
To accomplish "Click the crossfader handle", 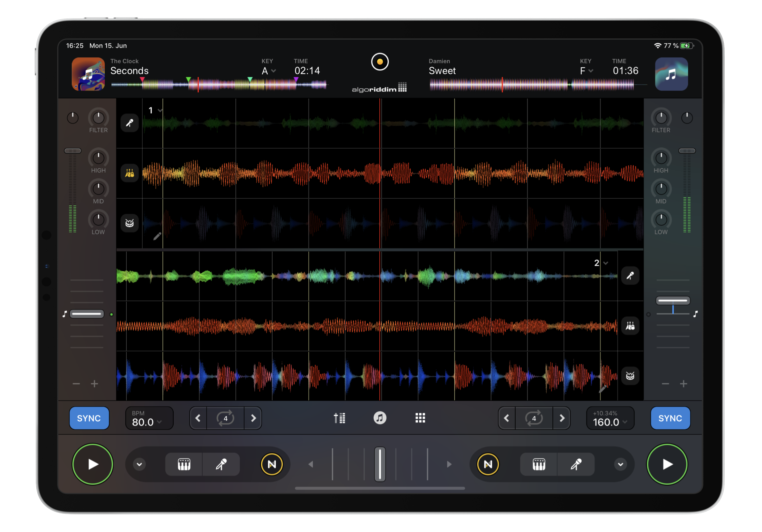I will [x=380, y=464].
